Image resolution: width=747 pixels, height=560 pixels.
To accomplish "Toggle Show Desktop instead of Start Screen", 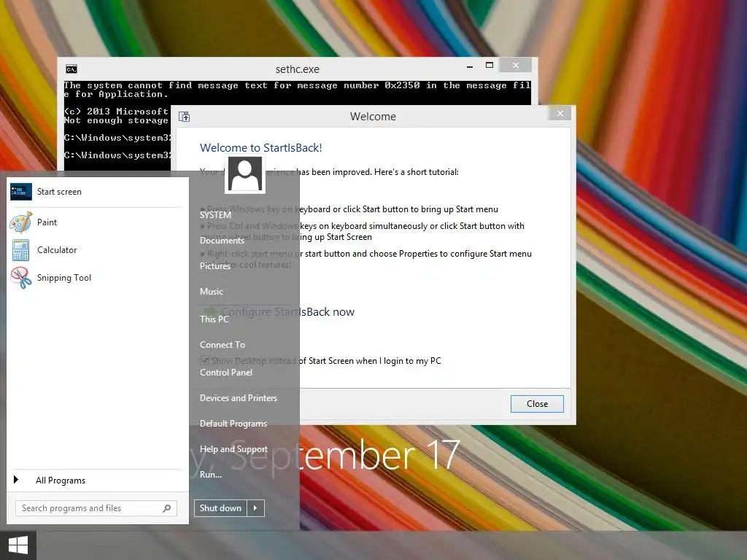I will [205, 360].
